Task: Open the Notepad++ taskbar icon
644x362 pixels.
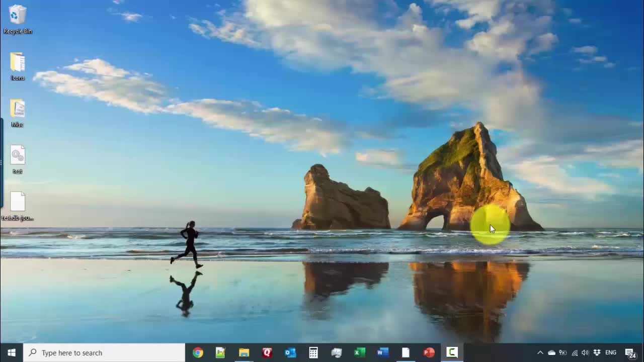Action: pyautogui.click(x=220, y=352)
